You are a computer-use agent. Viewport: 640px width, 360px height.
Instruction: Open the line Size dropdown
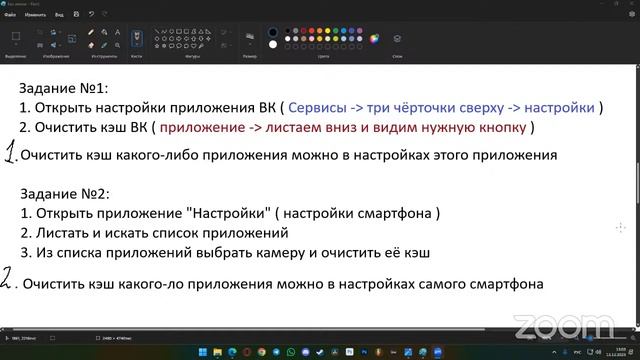[x=250, y=38]
